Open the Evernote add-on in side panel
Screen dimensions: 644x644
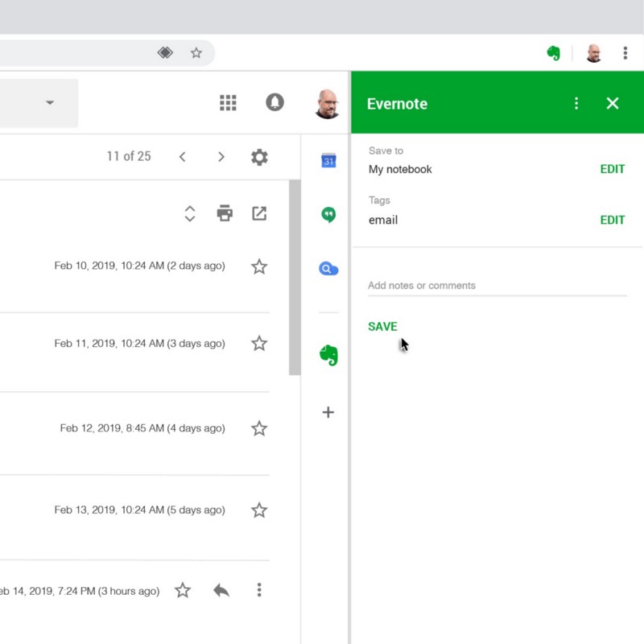click(x=328, y=355)
